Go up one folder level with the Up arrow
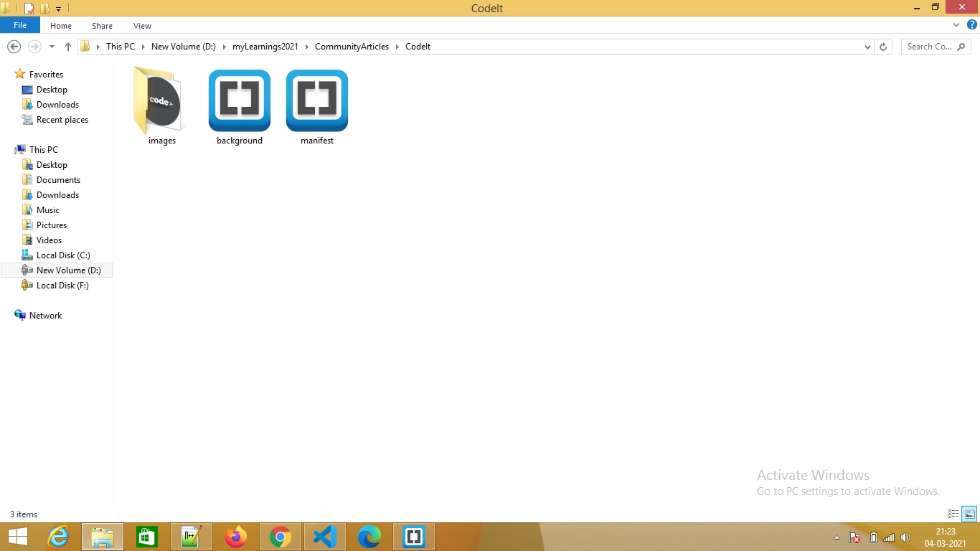Screen dimensions: 980x551 [68, 47]
